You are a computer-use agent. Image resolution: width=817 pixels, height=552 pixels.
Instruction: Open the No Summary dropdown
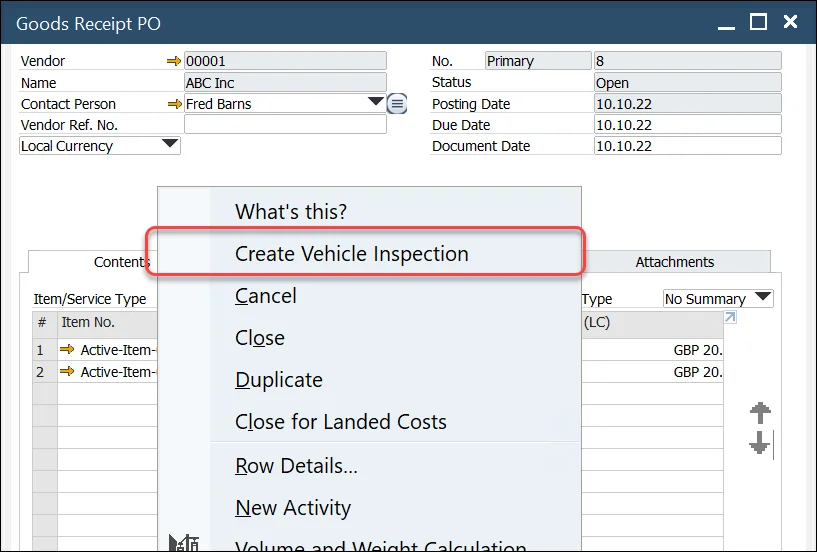coord(763,298)
